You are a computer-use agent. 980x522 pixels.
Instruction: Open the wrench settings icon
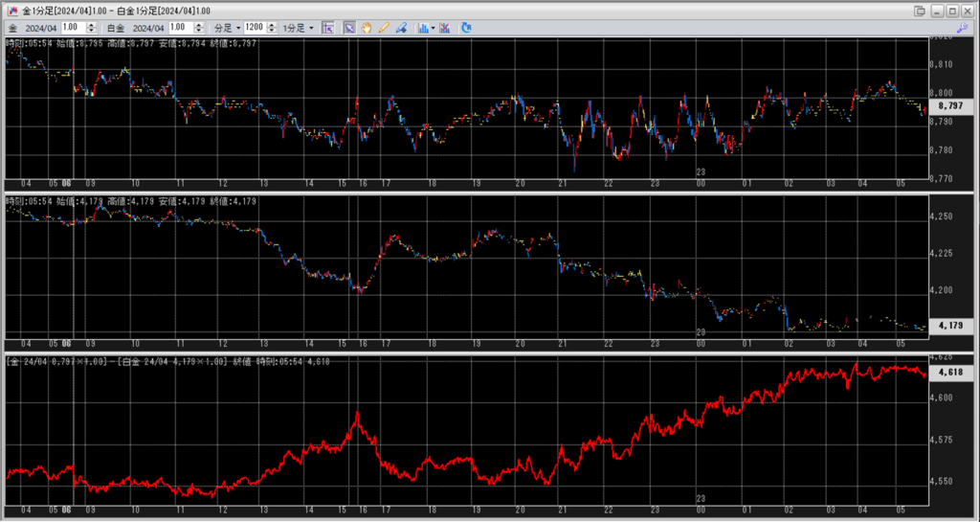pos(964,29)
